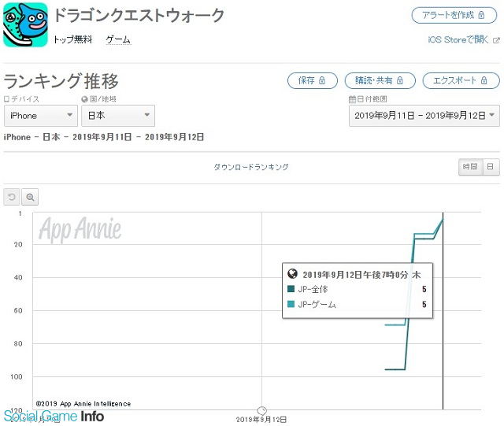Click the magnifier zoom icon above chart
The image size is (504, 426).
click(x=30, y=197)
